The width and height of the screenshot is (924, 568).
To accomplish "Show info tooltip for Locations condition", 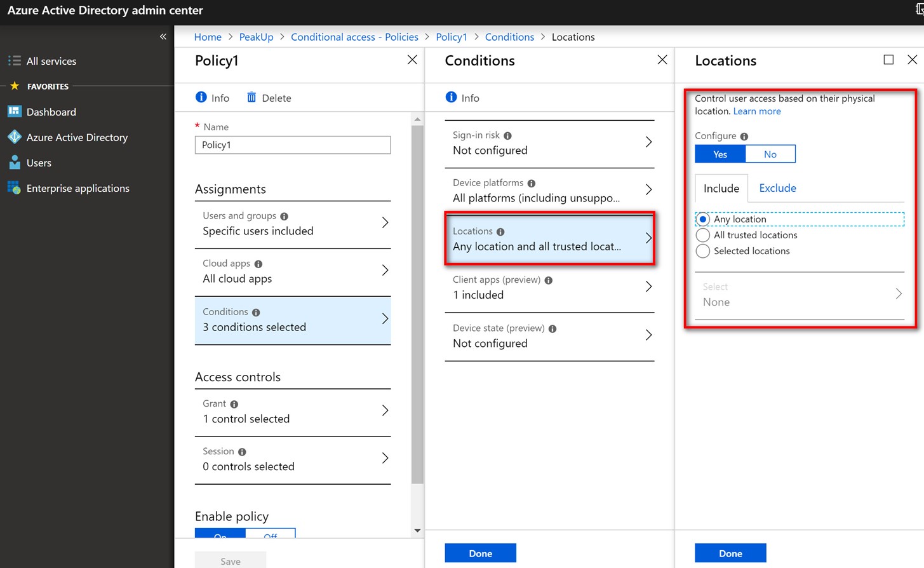I will click(500, 231).
